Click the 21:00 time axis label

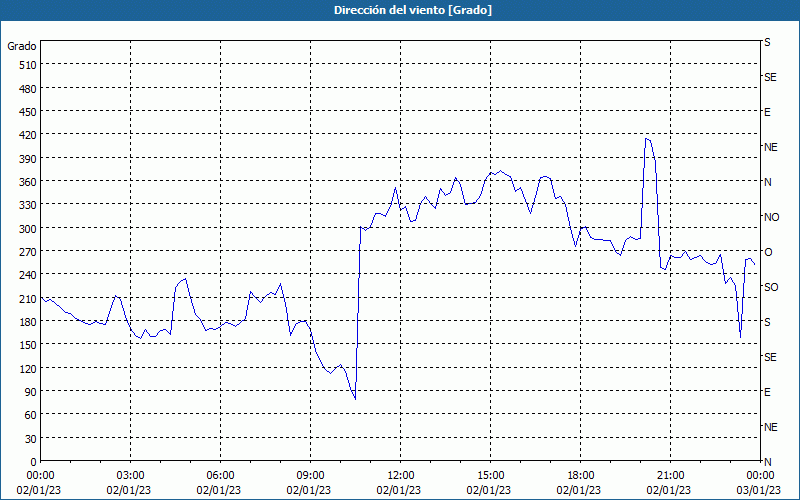pos(670,476)
